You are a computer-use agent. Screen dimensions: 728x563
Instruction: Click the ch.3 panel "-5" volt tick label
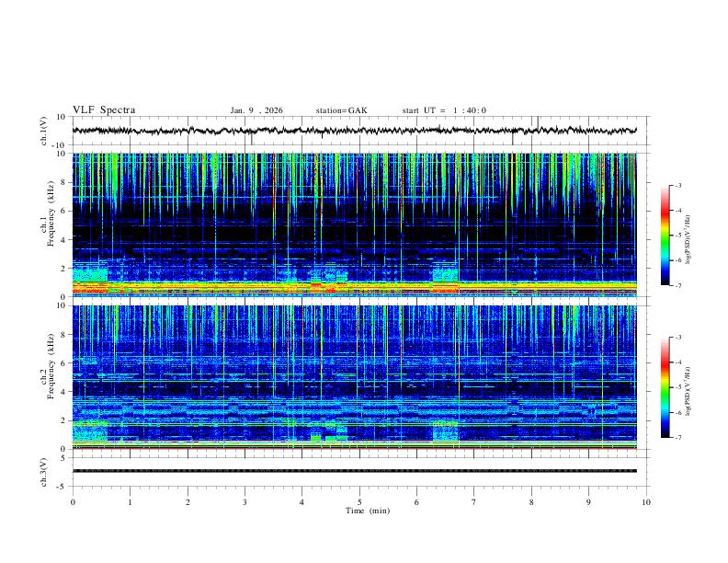pyautogui.click(x=63, y=487)
